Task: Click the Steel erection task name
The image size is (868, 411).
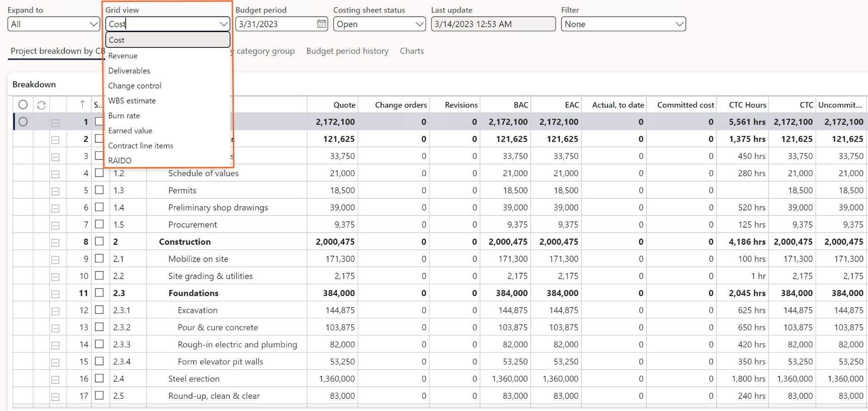Action: 194,378
